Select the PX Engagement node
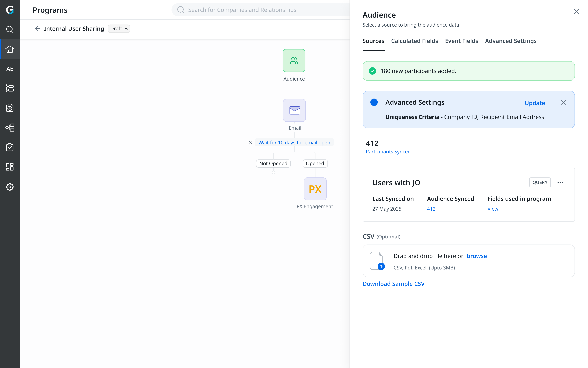 tap(315, 189)
